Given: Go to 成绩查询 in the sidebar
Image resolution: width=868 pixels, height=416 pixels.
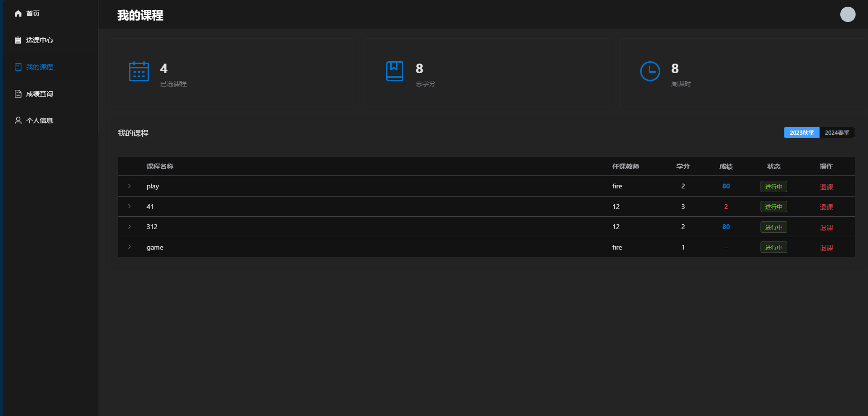Looking at the screenshot, I should (x=39, y=94).
